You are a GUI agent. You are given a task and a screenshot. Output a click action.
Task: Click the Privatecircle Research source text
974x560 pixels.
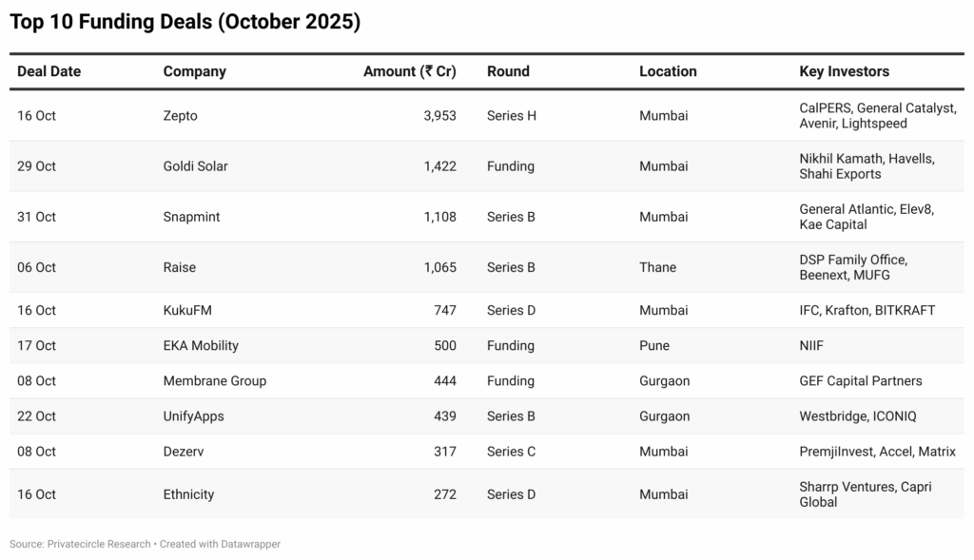click(80, 544)
